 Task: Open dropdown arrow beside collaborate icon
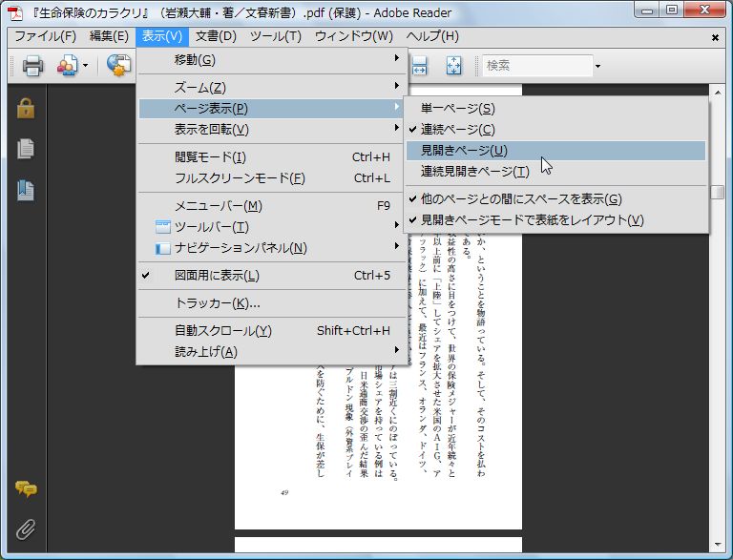click(x=85, y=66)
